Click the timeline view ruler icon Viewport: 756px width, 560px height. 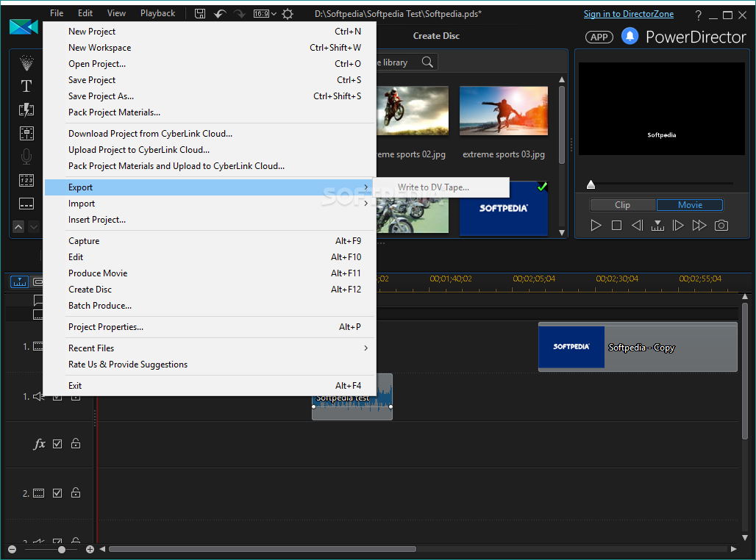coord(20,281)
